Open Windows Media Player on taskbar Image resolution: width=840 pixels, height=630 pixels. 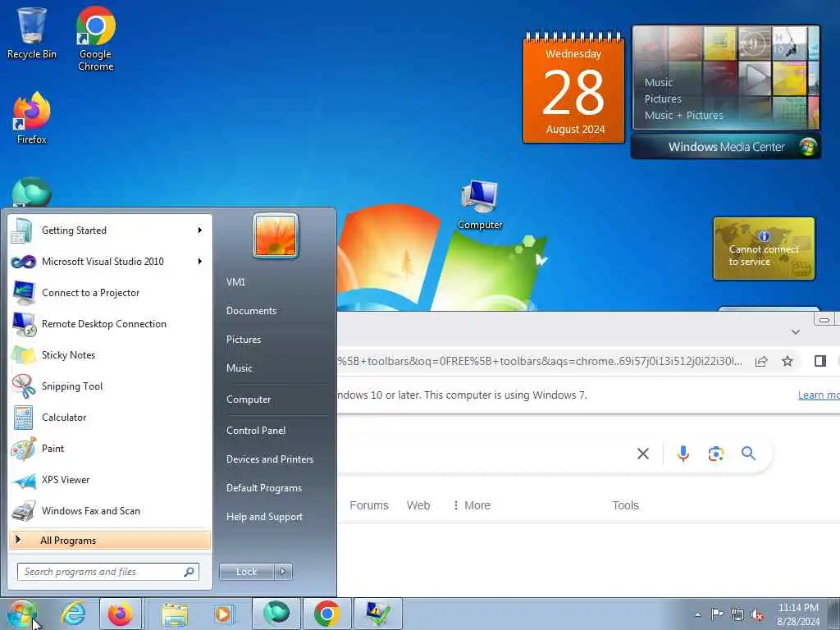click(x=224, y=614)
